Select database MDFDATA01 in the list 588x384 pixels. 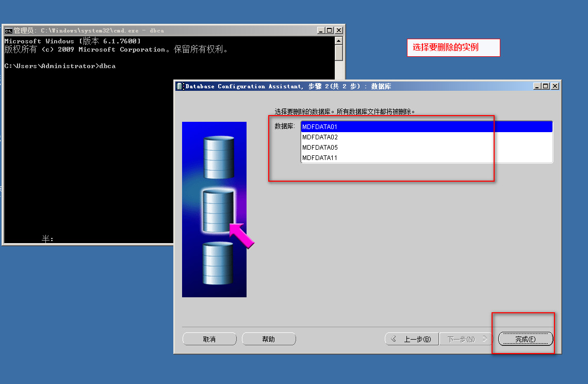coord(320,126)
